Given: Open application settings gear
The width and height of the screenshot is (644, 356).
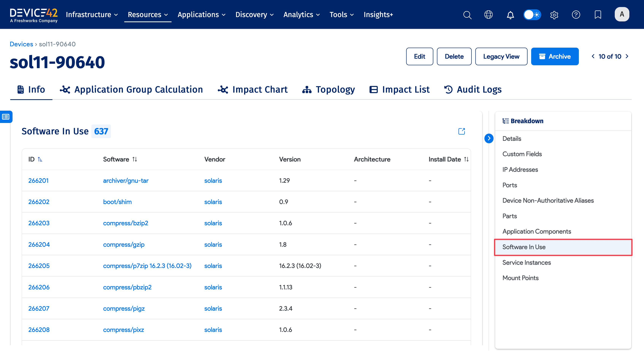Looking at the screenshot, I should click(554, 14).
